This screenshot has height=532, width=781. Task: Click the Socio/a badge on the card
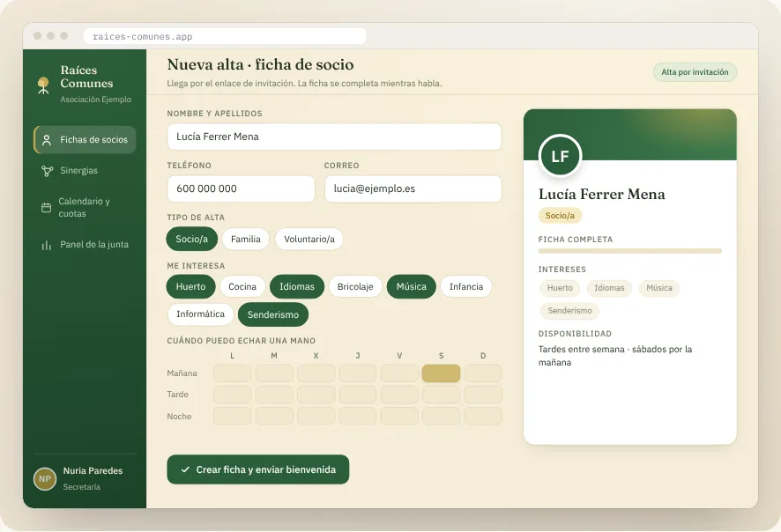click(x=560, y=216)
